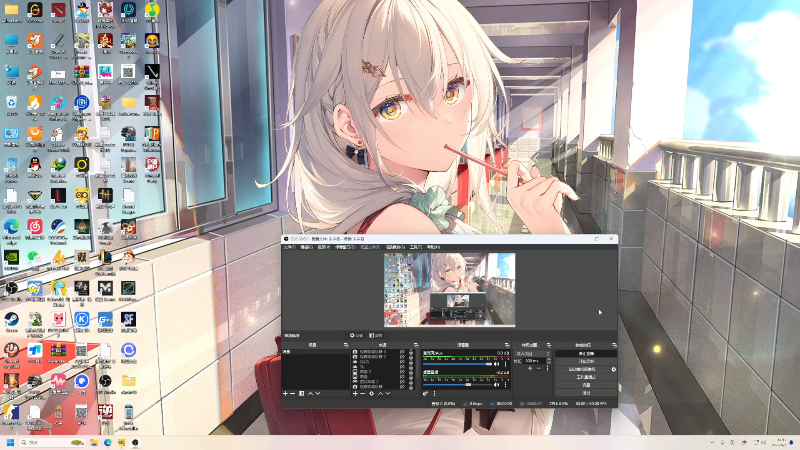Remove the selected scene with the minus icon

pos(292,393)
